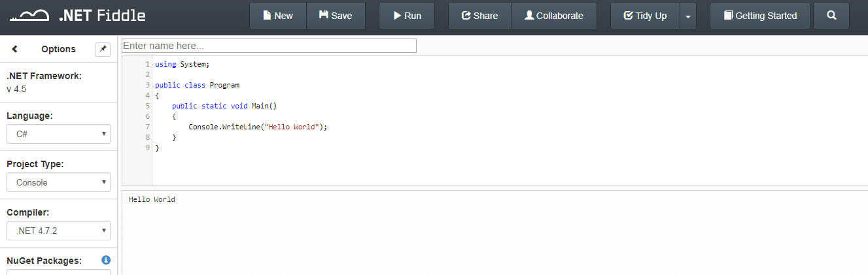
Task: Tidy up the code formatting
Action: pos(645,16)
